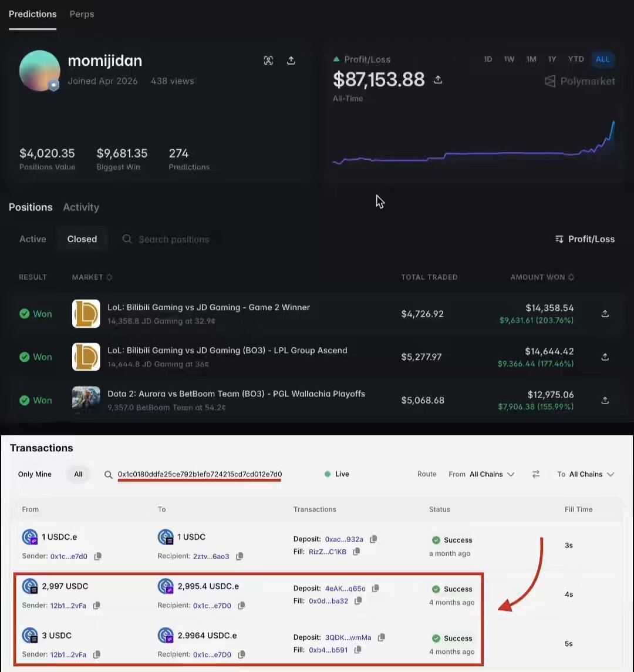
Task: Show Active positions
Action: [32, 238]
